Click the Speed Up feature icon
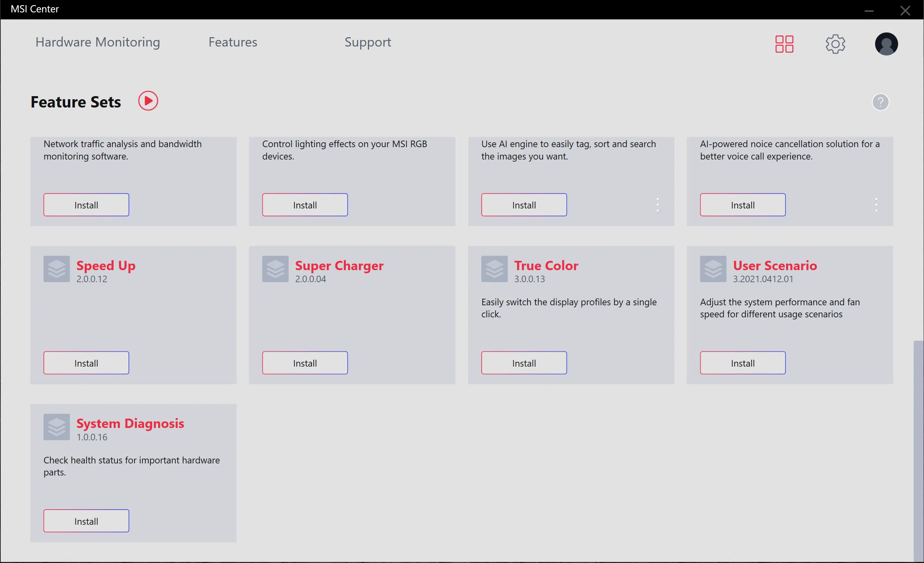This screenshot has width=924, height=563. tap(57, 269)
